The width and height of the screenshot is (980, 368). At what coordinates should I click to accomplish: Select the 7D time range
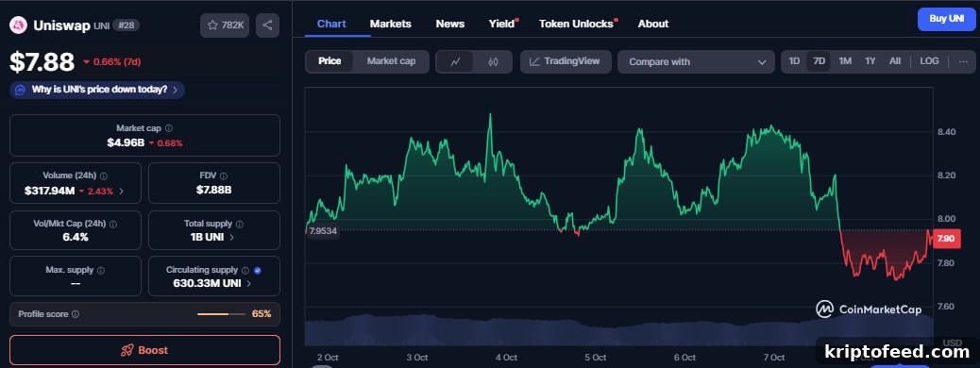(819, 61)
